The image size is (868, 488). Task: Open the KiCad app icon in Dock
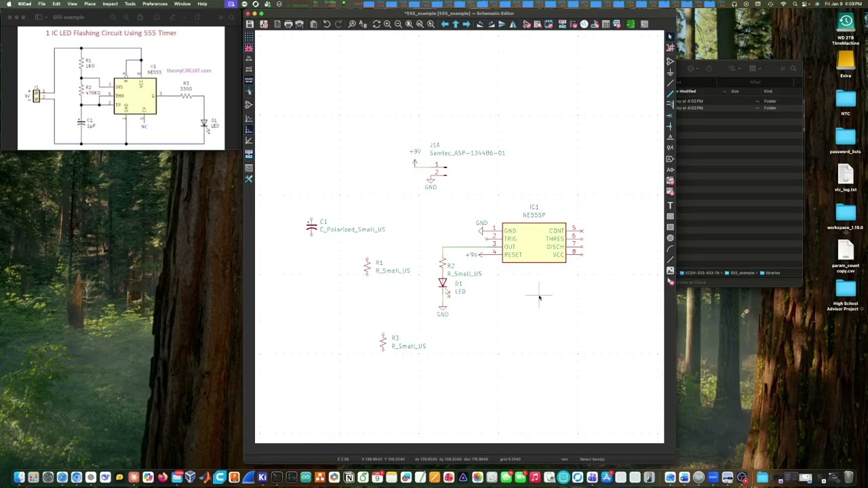click(262, 478)
